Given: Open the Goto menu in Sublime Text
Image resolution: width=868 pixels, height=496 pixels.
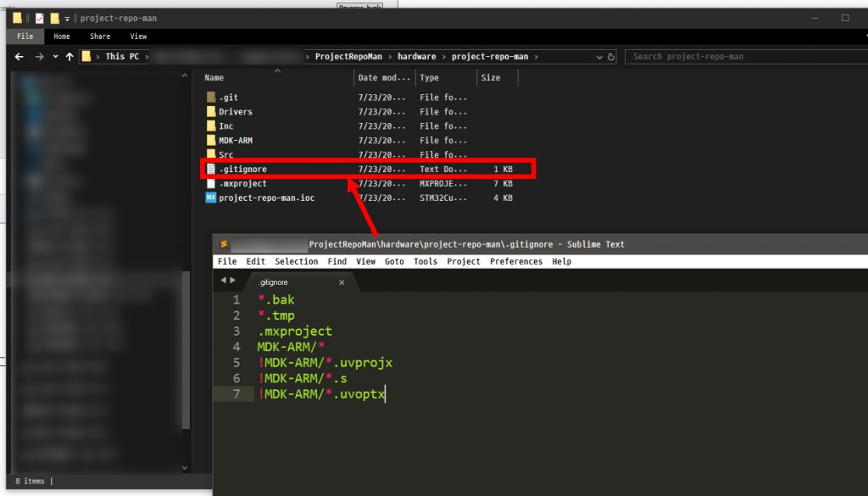Looking at the screenshot, I should tap(394, 262).
